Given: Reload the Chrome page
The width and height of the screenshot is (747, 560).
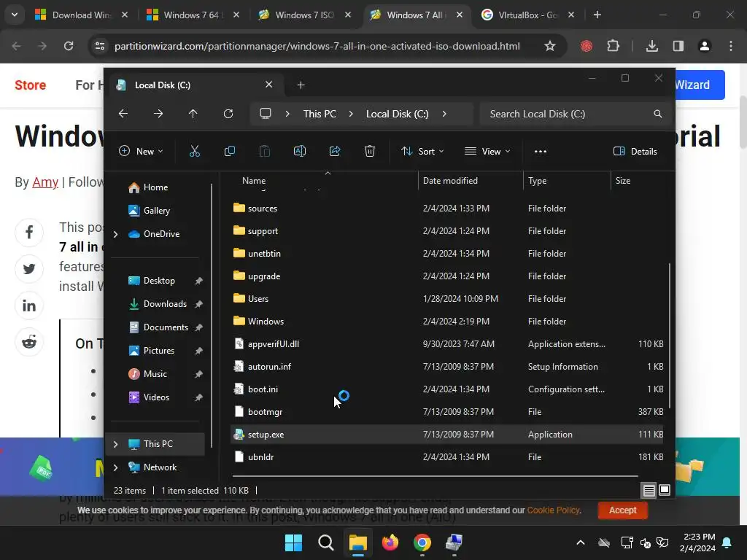Looking at the screenshot, I should 69,46.
